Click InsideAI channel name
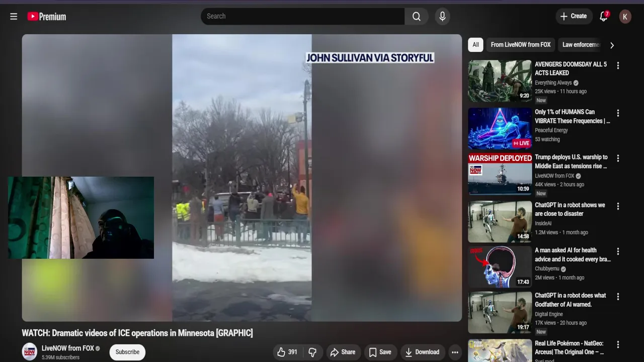The width and height of the screenshot is (644, 362). [x=543, y=223]
